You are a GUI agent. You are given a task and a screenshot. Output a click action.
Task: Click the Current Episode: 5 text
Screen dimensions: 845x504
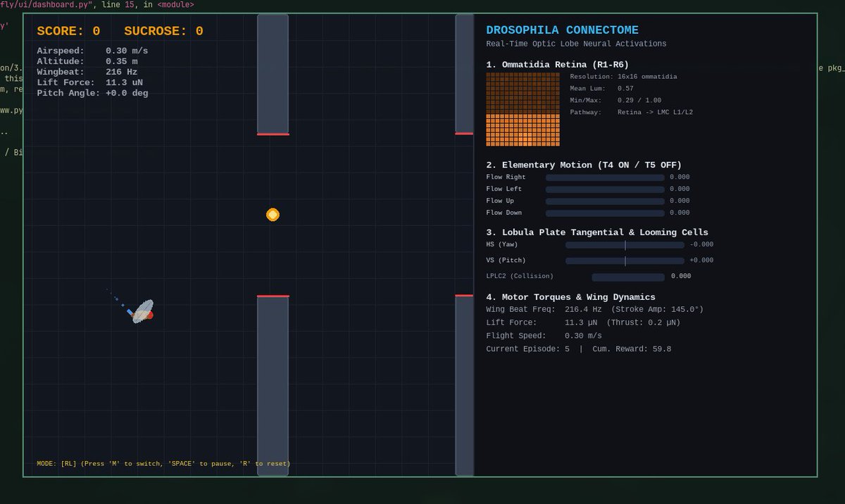pos(527,349)
